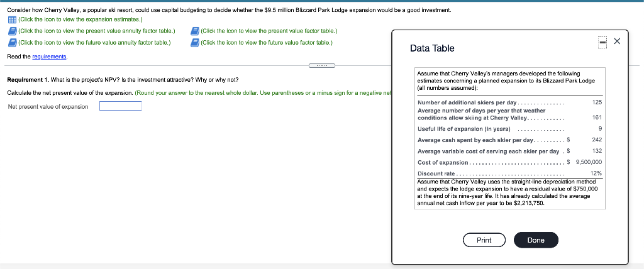This screenshot has height=269, width=644.
Task: Click 'Average variable cost of serving each skier' label
Action: (x=488, y=151)
